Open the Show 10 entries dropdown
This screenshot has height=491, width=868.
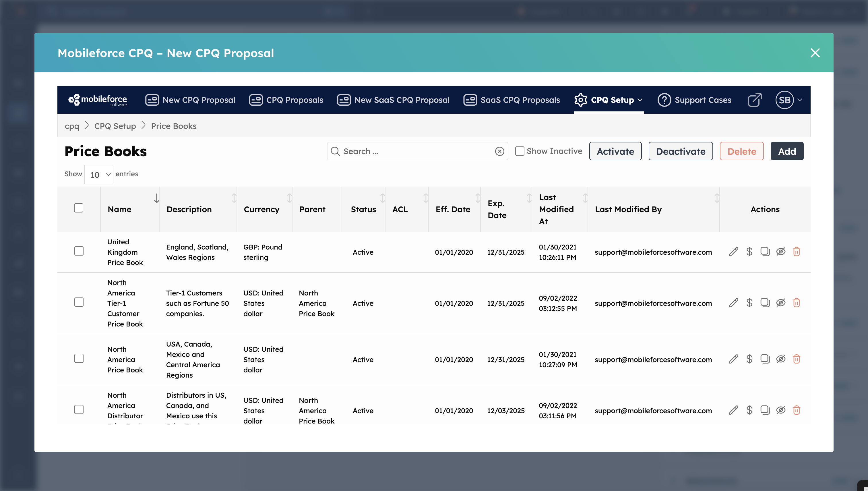[98, 175]
